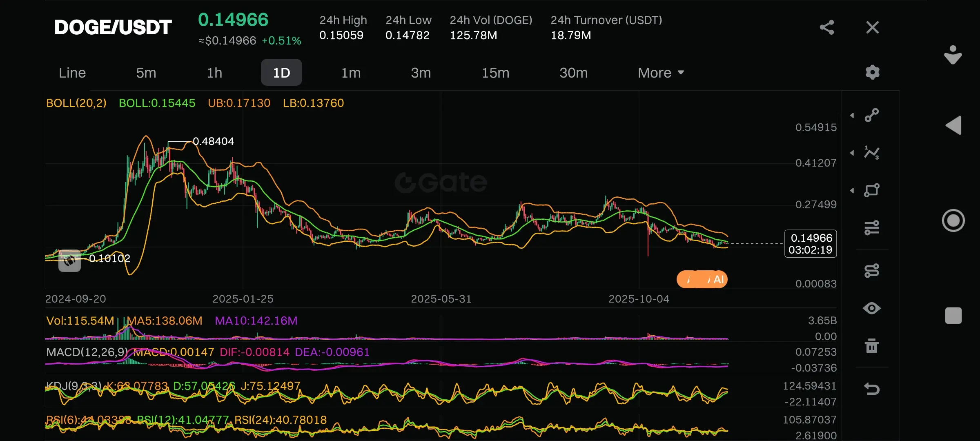Select the rectangle shape drawing tool
980x441 pixels.
pos(871,190)
